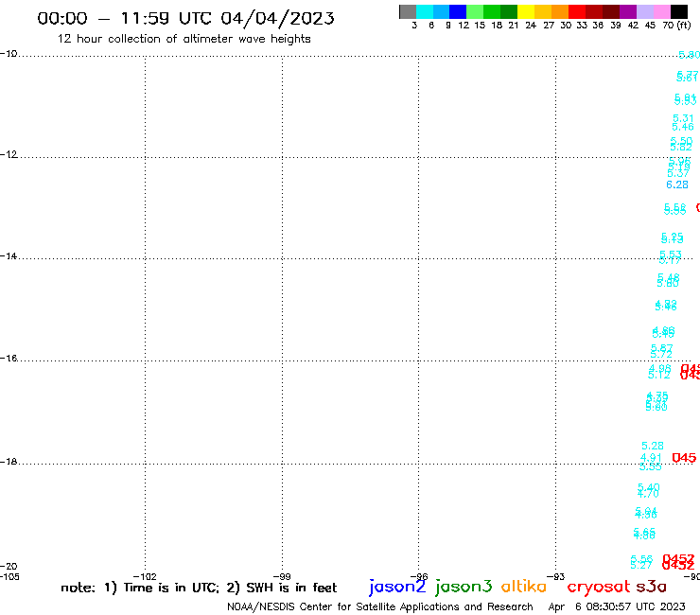
Task: Click the '-102' longitude axis label
Action: 145,576
